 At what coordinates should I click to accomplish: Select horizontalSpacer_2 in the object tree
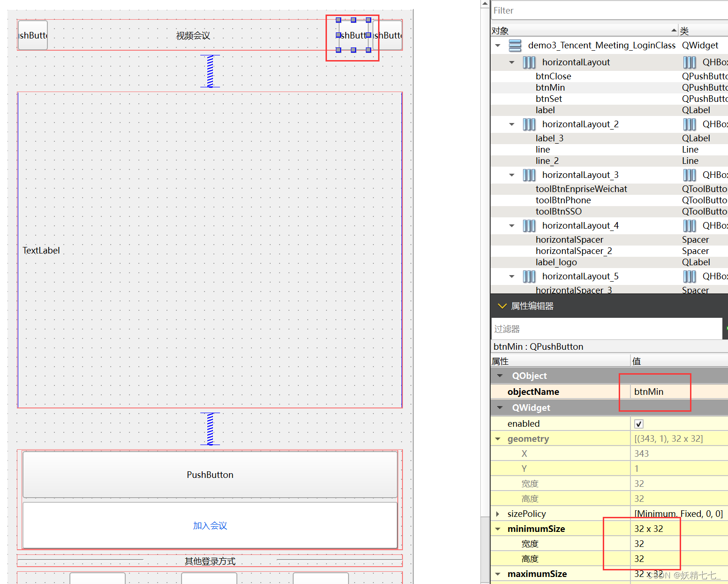(x=574, y=251)
